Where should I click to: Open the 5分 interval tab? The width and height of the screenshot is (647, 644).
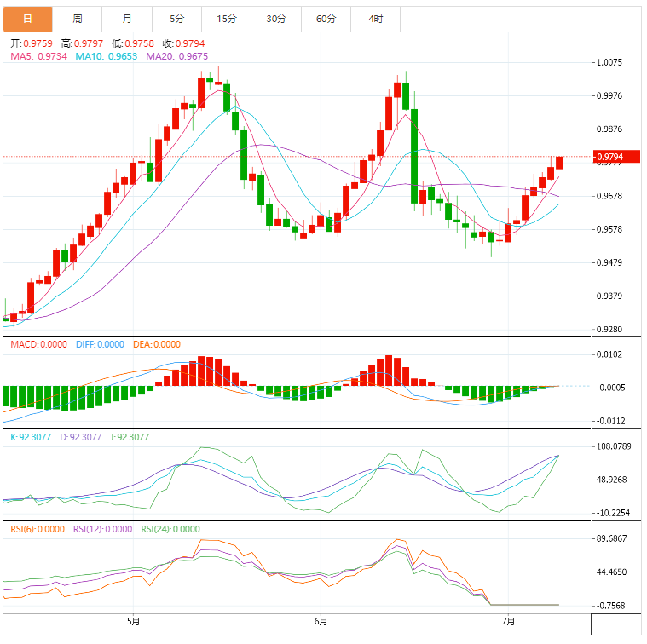click(177, 19)
